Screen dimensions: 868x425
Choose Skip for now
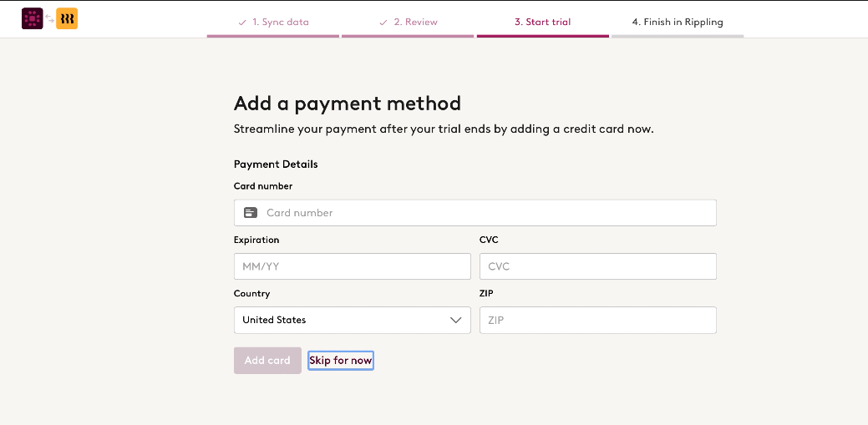(341, 361)
